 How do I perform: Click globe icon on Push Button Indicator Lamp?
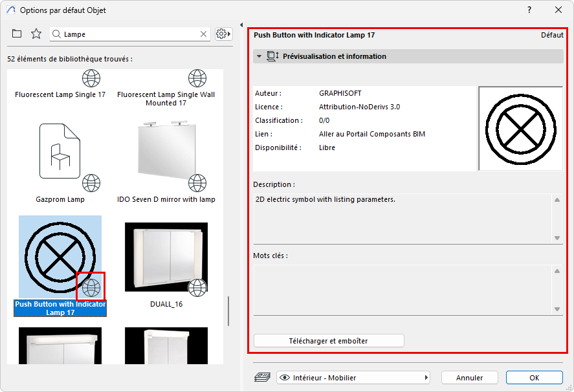[91, 288]
